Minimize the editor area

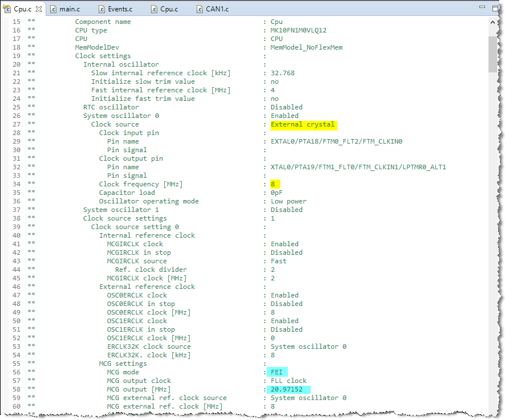482,7
